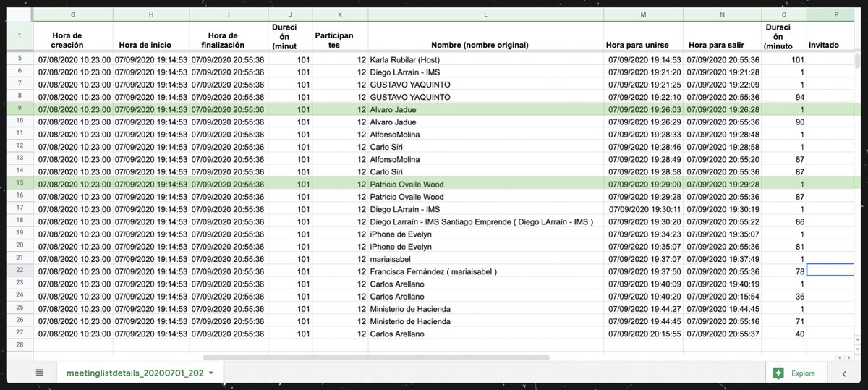Select join time '07/09/2020 19:44:27'
The image size is (868, 390).
pyautogui.click(x=643, y=309)
